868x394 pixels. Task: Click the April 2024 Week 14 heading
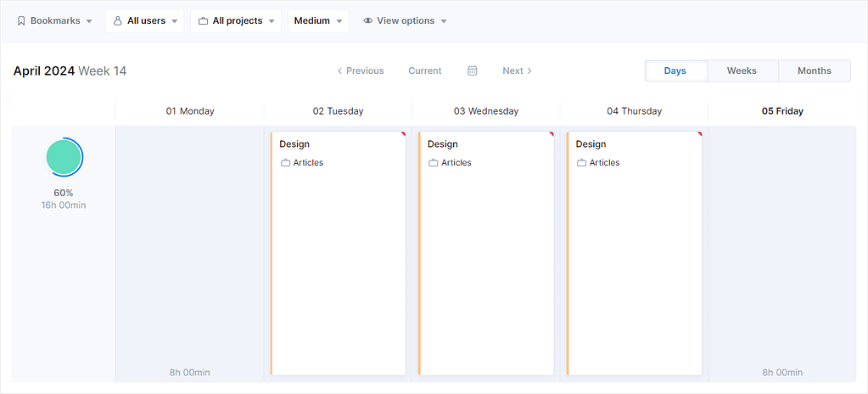coord(70,71)
